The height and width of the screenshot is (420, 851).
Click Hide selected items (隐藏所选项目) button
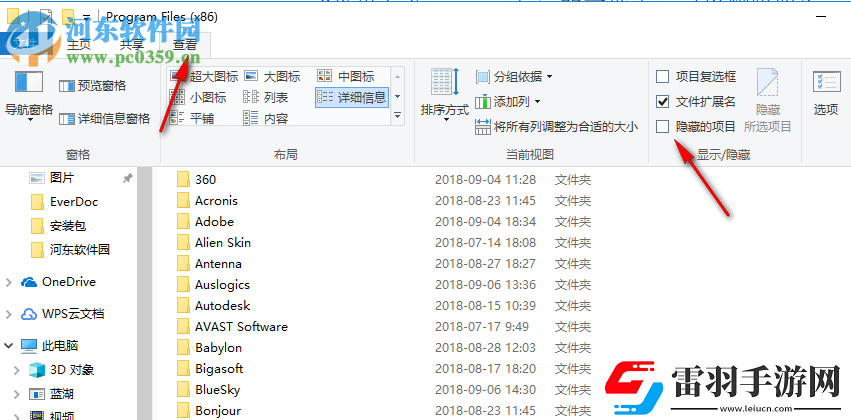click(767, 101)
